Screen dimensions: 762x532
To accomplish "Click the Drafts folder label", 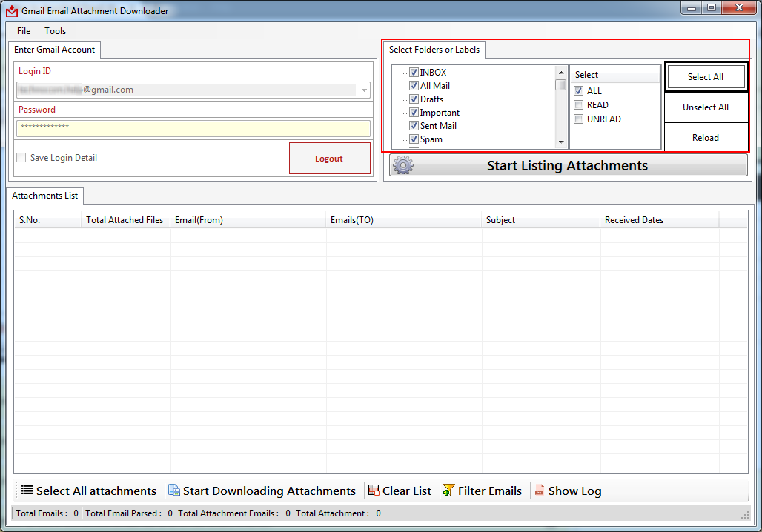I will pyautogui.click(x=431, y=99).
